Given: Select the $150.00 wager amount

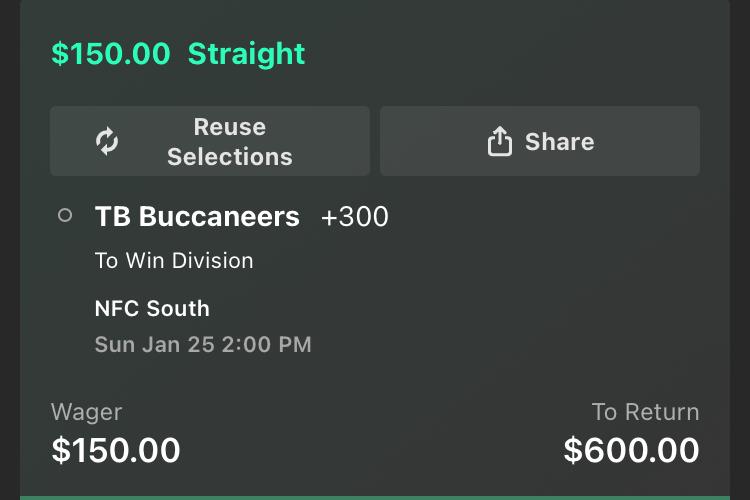Looking at the screenshot, I should pyautogui.click(x=116, y=451).
